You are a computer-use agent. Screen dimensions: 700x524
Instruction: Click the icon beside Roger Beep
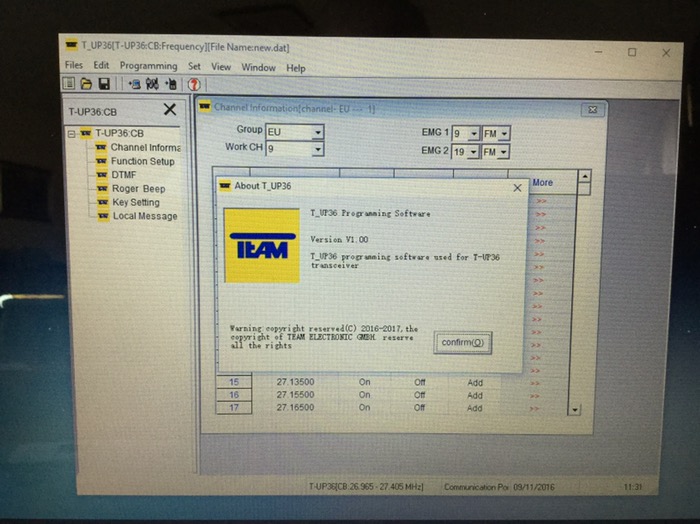(x=102, y=188)
